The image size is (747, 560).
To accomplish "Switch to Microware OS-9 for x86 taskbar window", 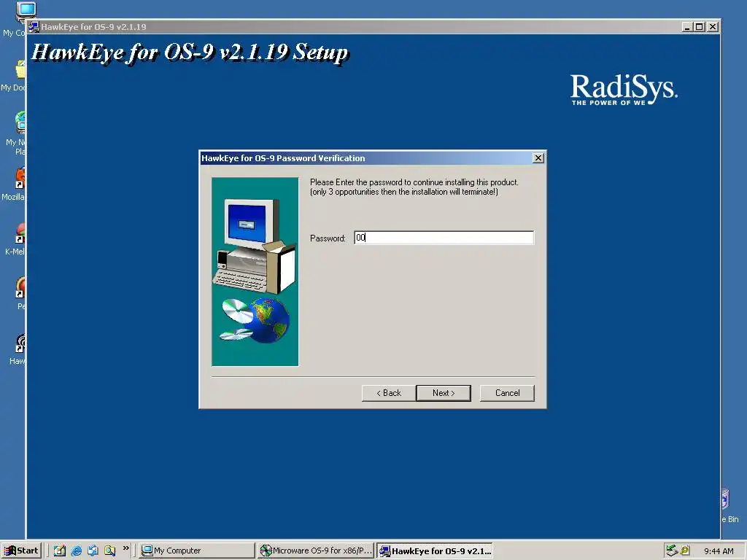I will pyautogui.click(x=316, y=551).
